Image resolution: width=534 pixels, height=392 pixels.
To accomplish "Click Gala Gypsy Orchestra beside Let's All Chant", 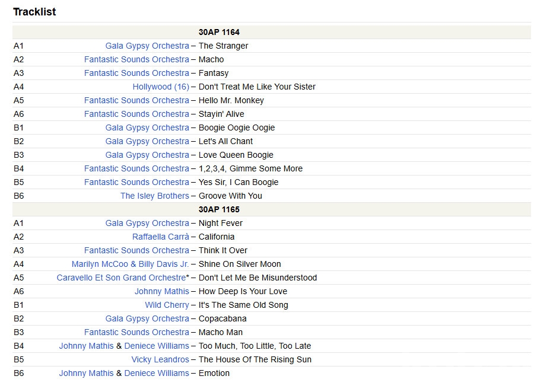I will (147, 141).
